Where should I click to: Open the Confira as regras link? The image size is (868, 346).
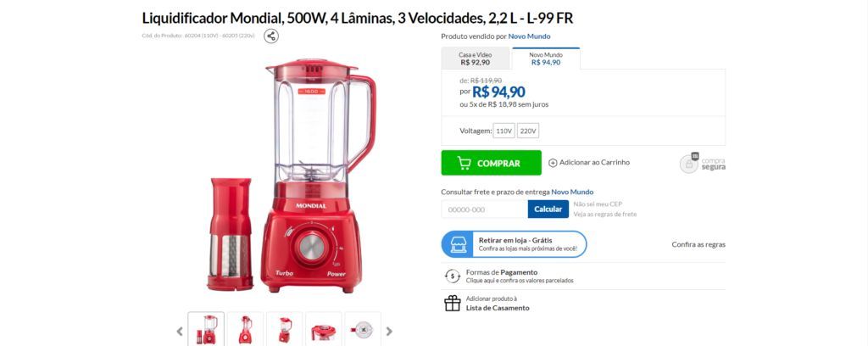tap(698, 244)
